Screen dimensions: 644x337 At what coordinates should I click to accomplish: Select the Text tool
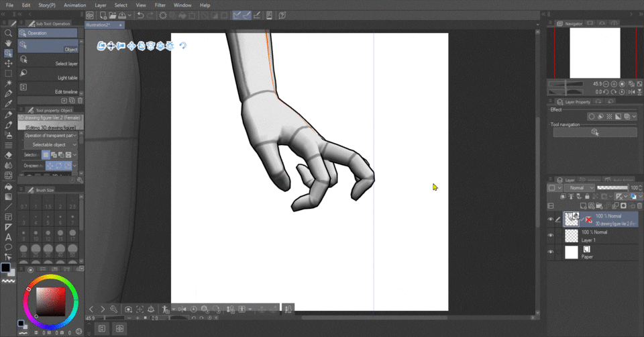point(8,237)
